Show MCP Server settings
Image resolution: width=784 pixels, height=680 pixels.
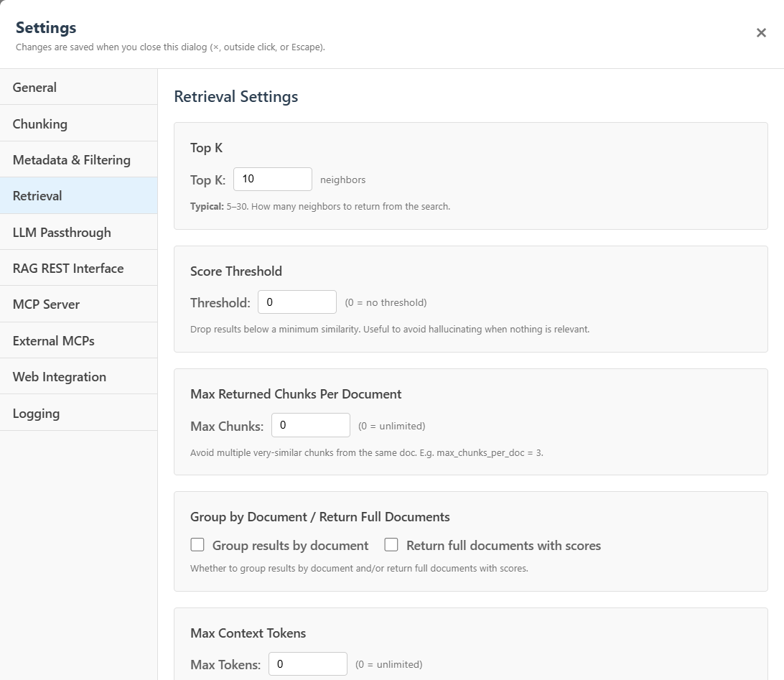point(78,304)
